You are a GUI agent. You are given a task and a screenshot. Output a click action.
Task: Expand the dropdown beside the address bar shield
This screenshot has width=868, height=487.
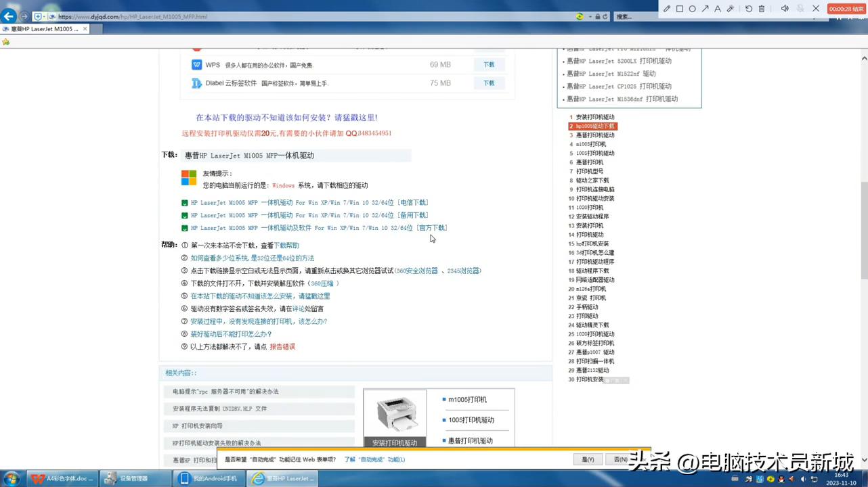click(x=44, y=17)
